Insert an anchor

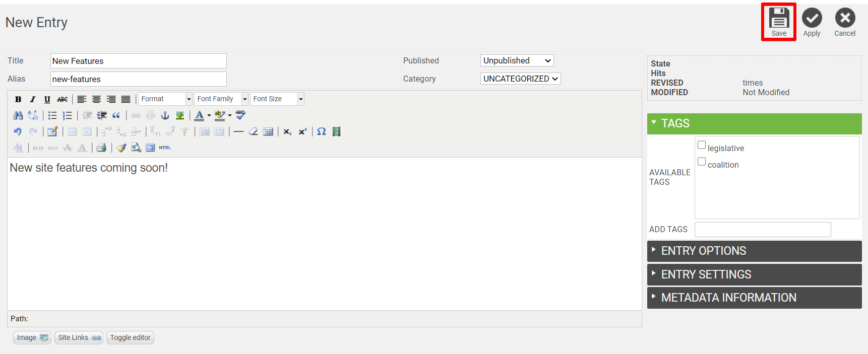(x=165, y=115)
